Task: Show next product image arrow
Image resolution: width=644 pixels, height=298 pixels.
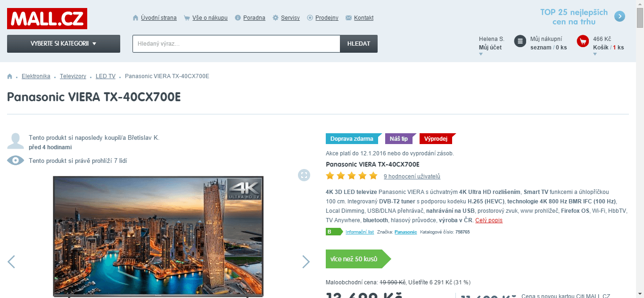Action: point(306,262)
